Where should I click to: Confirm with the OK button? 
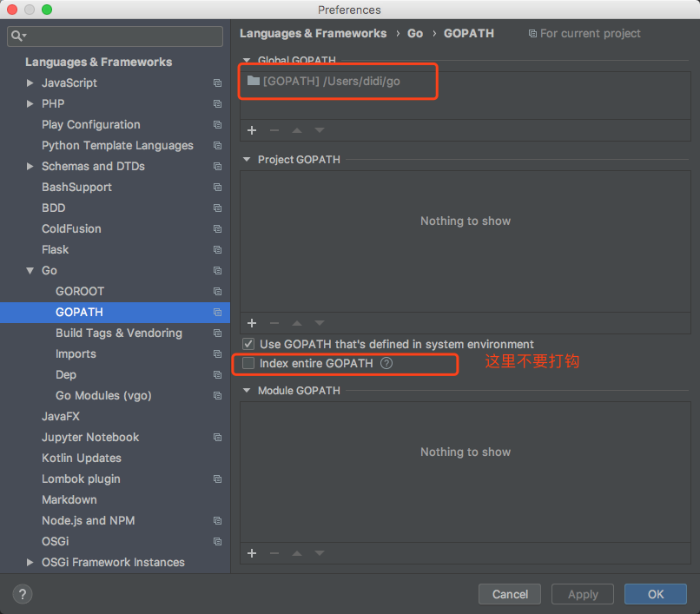(x=656, y=594)
